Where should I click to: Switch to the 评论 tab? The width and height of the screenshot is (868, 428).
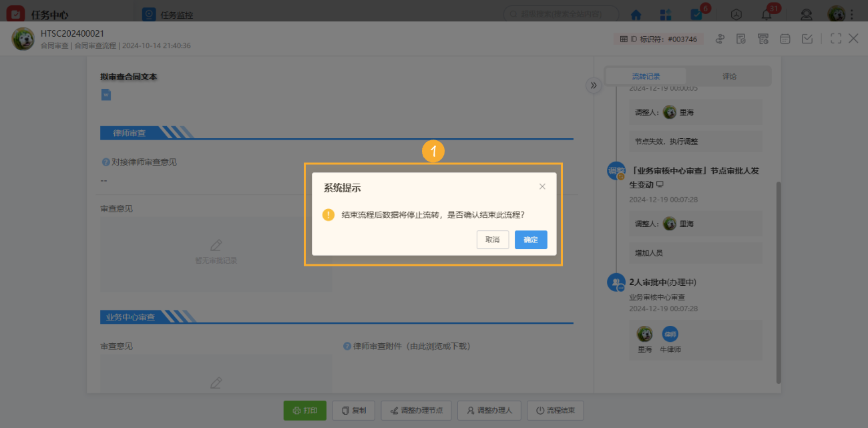729,76
